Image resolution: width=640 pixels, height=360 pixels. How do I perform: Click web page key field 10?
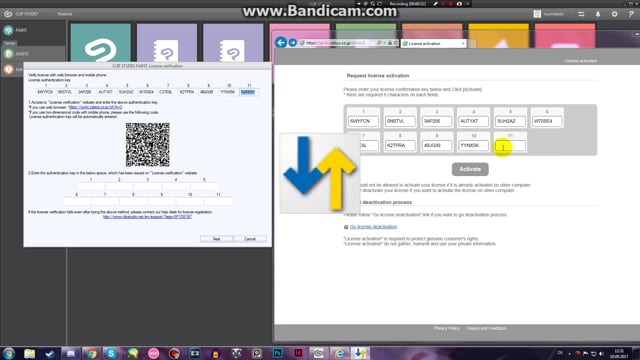click(473, 145)
